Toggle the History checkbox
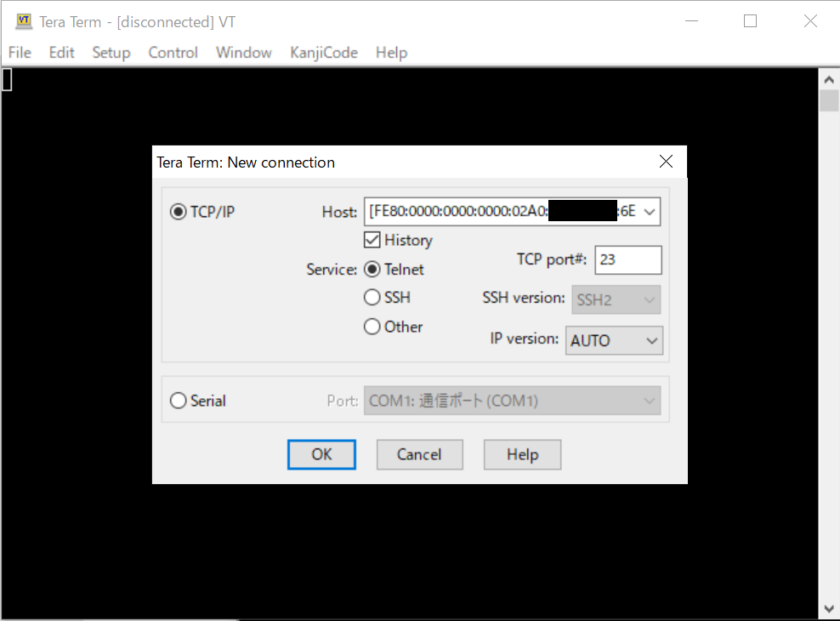This screenshot has width=840, height=621. pos(372,240)
